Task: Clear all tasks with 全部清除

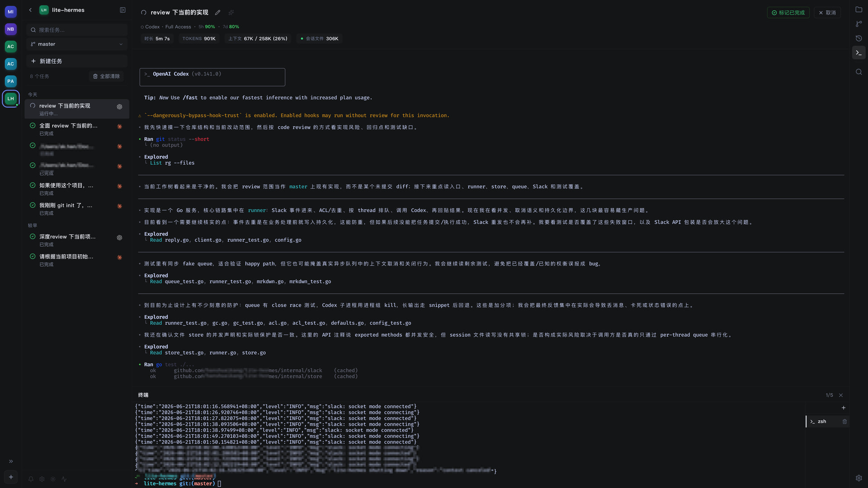Action: [106, 76]
